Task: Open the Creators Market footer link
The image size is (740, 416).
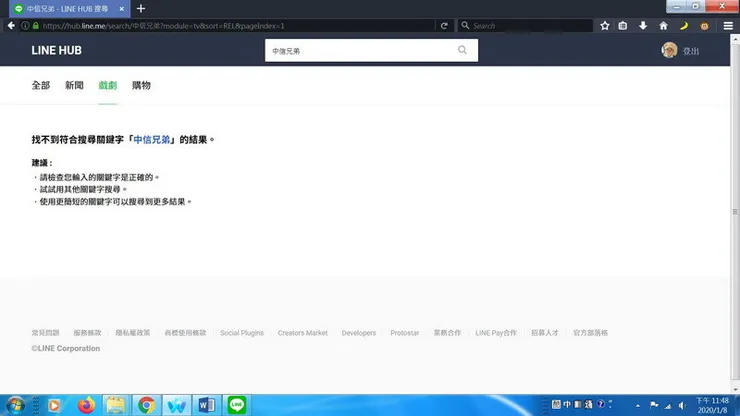Action: tap(303, 333)
